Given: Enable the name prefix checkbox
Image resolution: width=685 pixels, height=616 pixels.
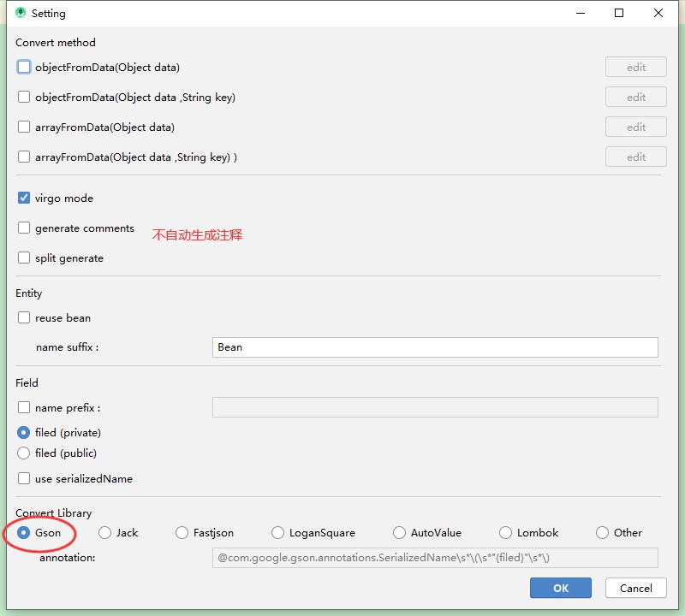Looking at the screenshot, I should [x=24, y=408].
